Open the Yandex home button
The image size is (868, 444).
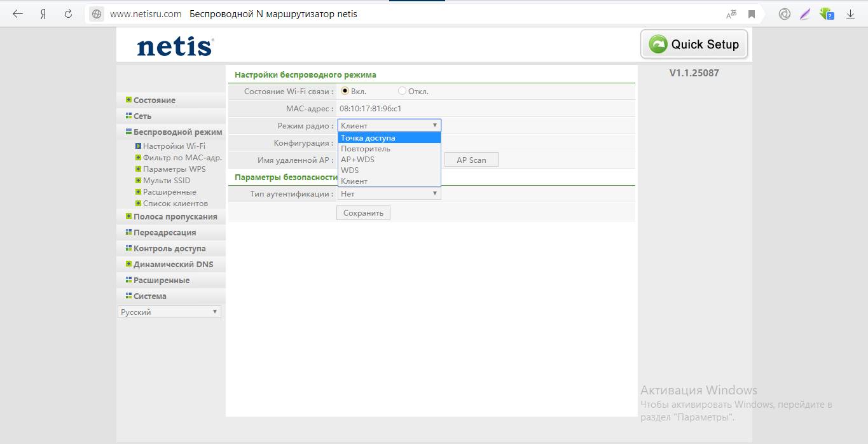click(x=43, y=14)
